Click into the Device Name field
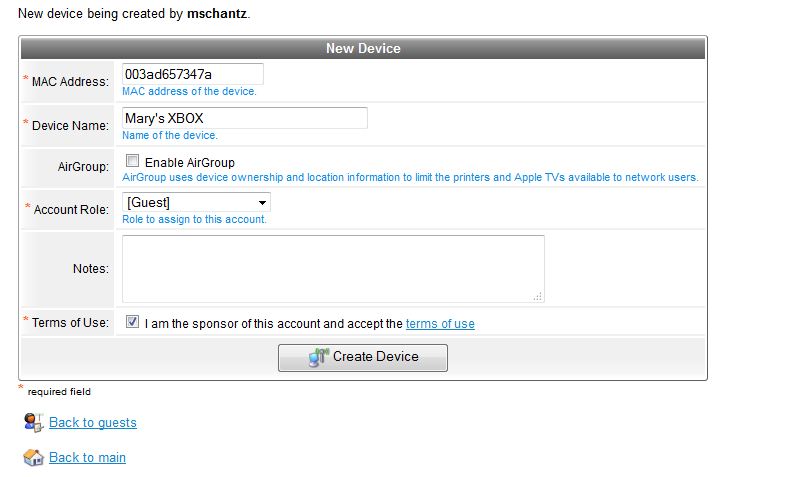 click(x=245, y=118)
